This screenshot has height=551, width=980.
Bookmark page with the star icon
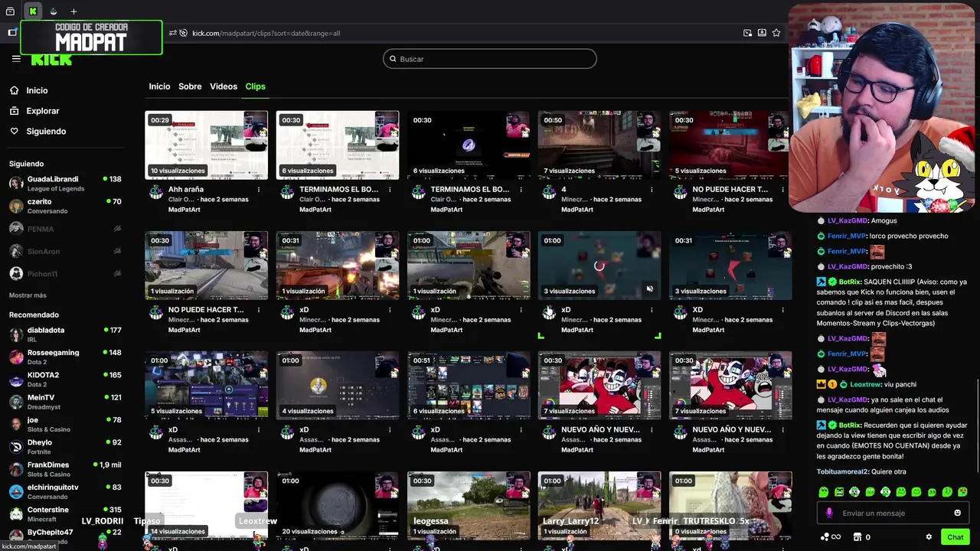pos(776,33)
